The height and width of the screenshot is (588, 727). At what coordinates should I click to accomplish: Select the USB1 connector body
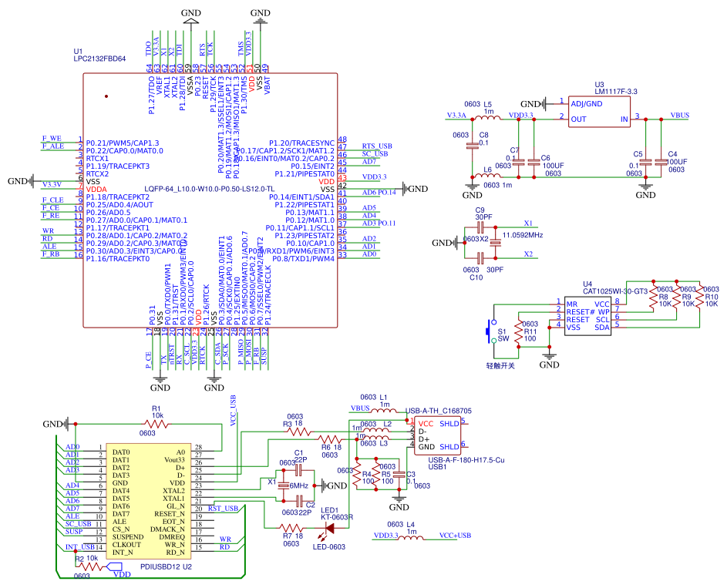click(438, 435)
